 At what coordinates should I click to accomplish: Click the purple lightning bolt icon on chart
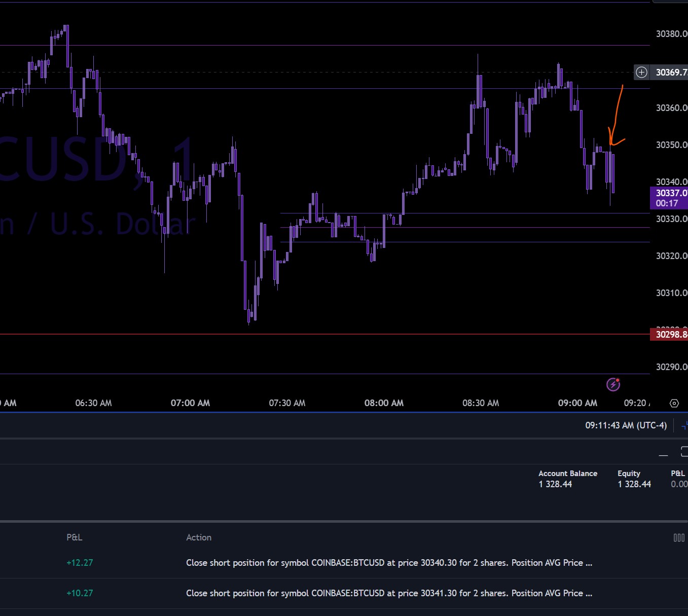pyautogui.click(x=613, y=384)
